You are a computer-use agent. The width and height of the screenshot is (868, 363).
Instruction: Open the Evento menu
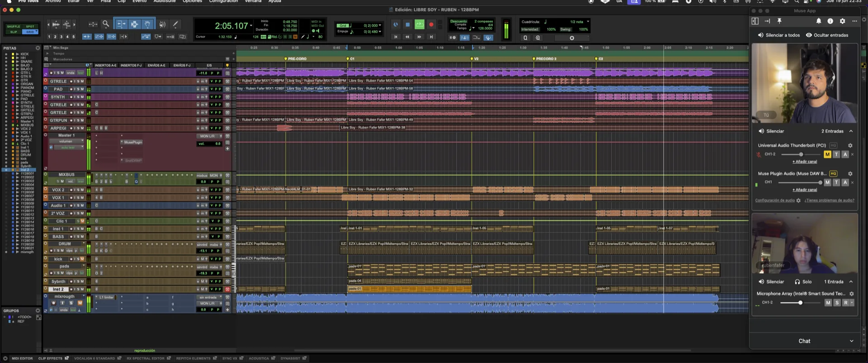[x=139, y=1]
